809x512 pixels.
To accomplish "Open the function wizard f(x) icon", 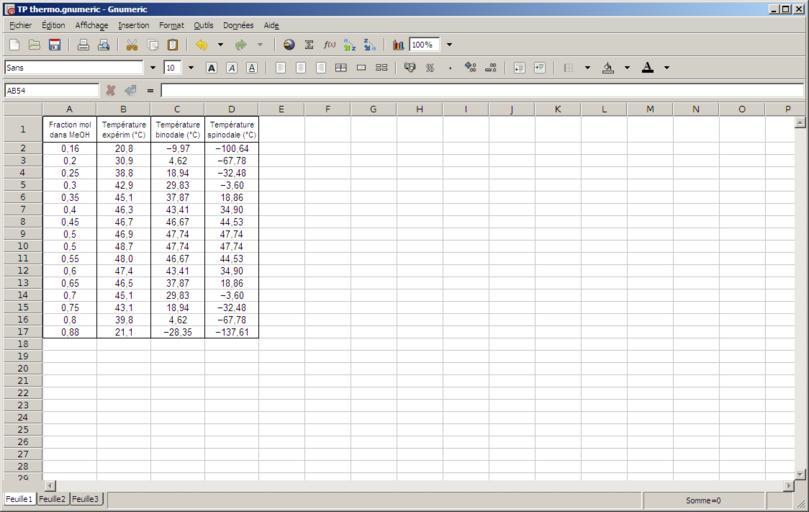I will tap(329, 45).
